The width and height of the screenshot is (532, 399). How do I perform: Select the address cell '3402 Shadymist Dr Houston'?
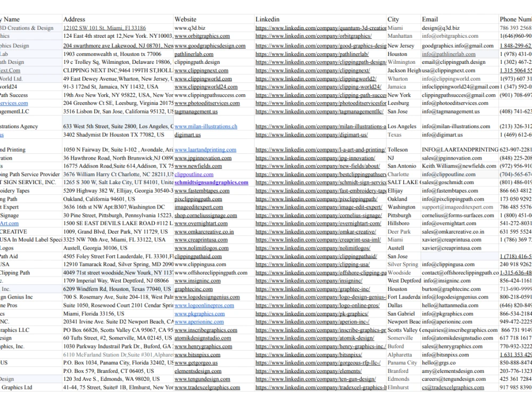pyautogui.click(x=118, y=135)
